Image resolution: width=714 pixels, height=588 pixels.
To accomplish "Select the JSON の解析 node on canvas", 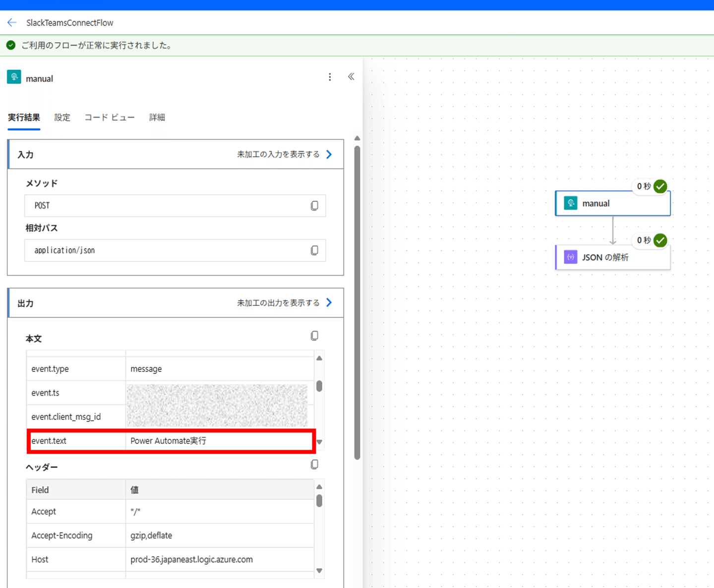I will click(612, 258).
